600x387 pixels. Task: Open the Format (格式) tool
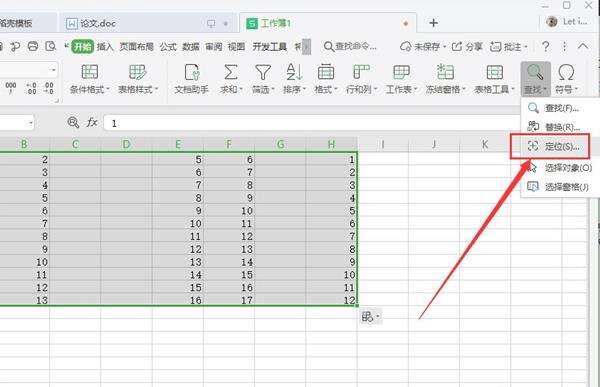pos(326,79)
